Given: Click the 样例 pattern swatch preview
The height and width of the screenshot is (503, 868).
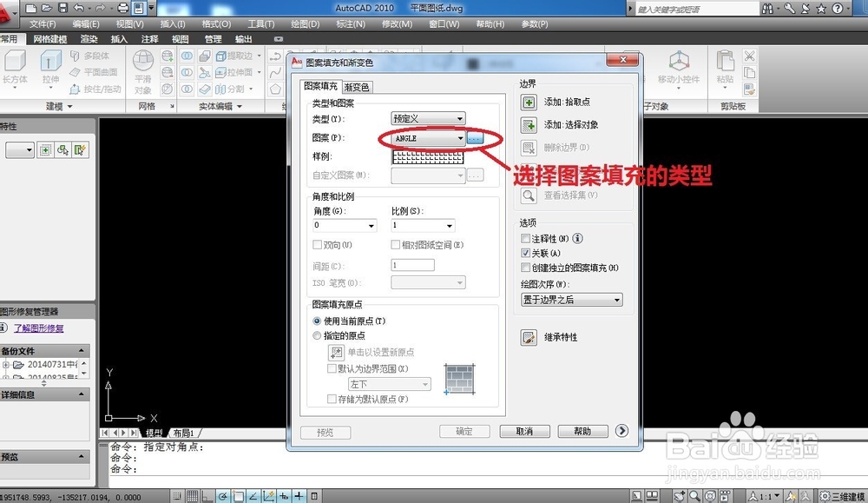Looking at the screenshot, I should 428,157.
